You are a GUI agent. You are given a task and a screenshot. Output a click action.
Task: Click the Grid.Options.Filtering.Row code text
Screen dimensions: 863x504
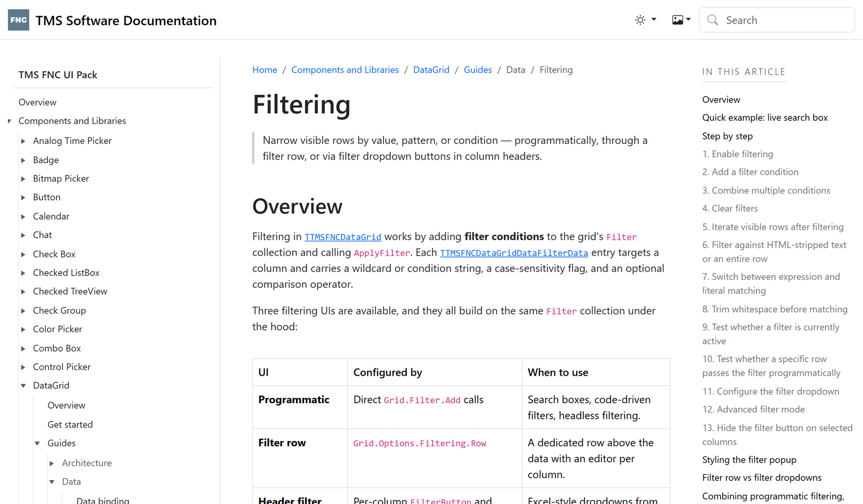coord(420,443)
